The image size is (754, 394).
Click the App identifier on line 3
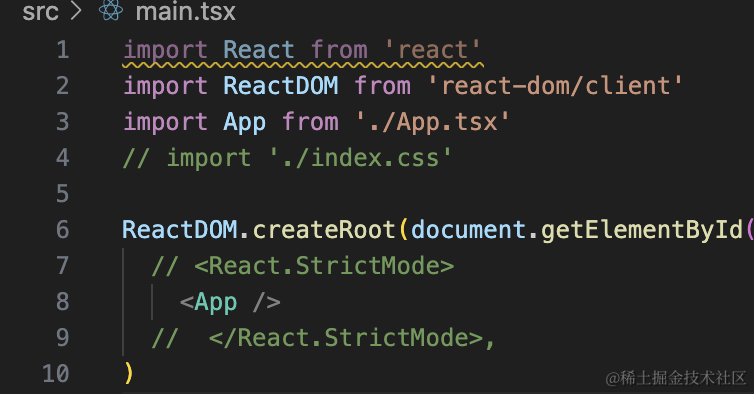[244, 123]
